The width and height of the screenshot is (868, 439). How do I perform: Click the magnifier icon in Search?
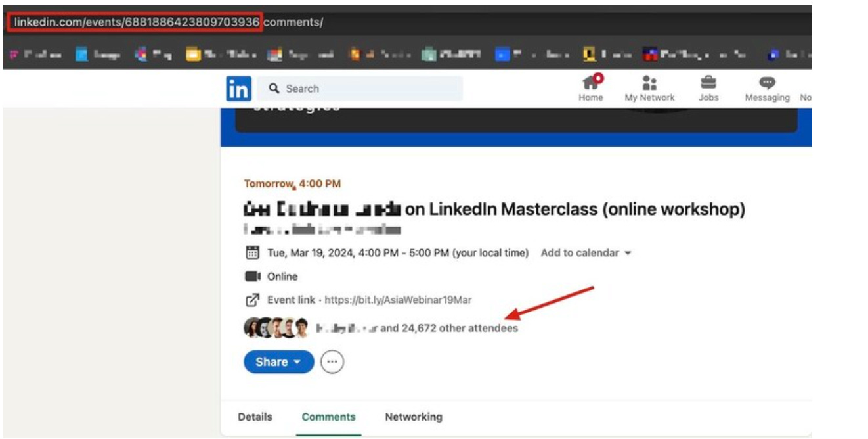[274, 88]
